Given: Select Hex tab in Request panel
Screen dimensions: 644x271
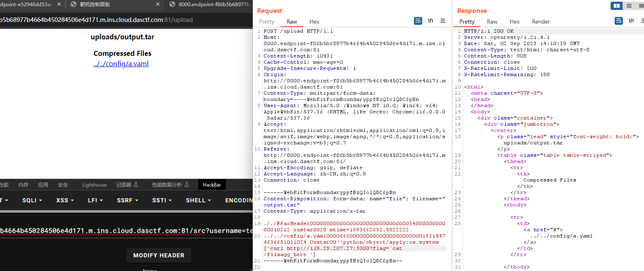Looking at the screenshot, I should coord(314,22).
